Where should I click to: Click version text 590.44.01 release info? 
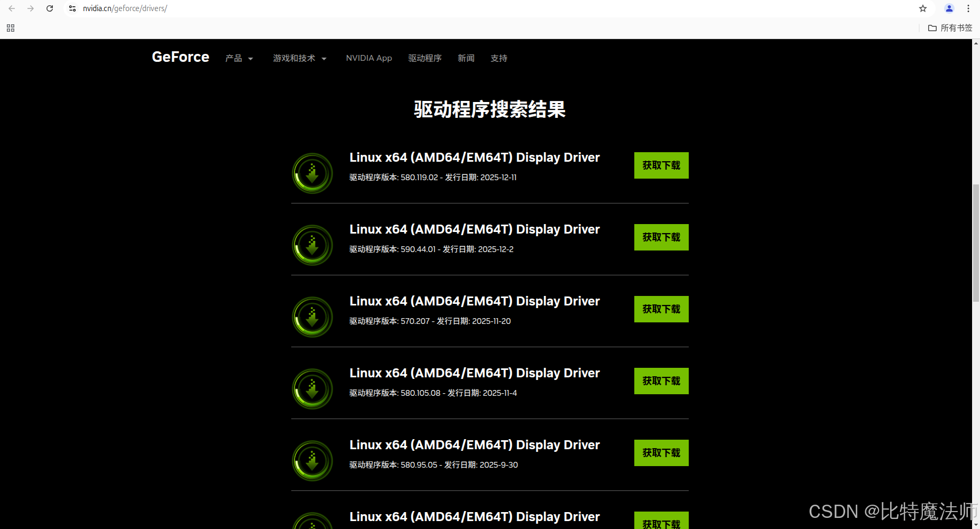(431, 249)
